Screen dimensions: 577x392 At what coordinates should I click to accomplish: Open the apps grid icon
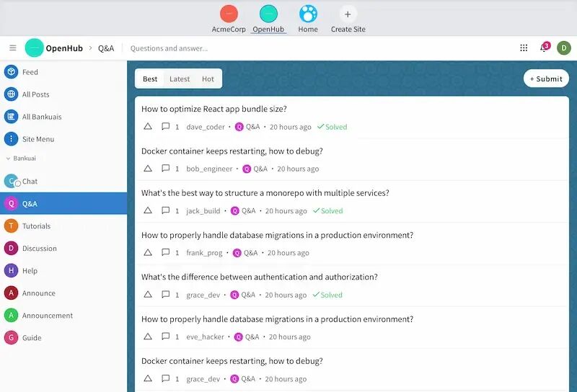(x=524, y=48)
